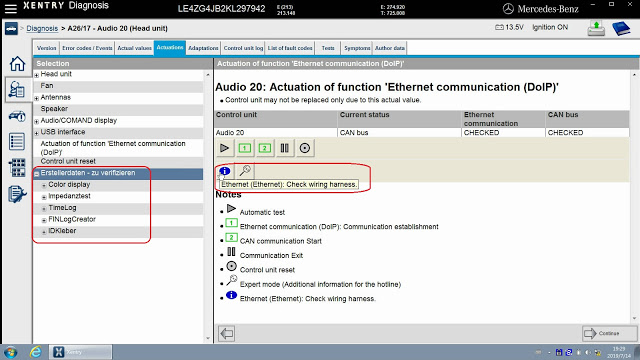640x360 pixels.
Task: Click the 13.5V battery voltage indicator
Action: click(509, 27)
